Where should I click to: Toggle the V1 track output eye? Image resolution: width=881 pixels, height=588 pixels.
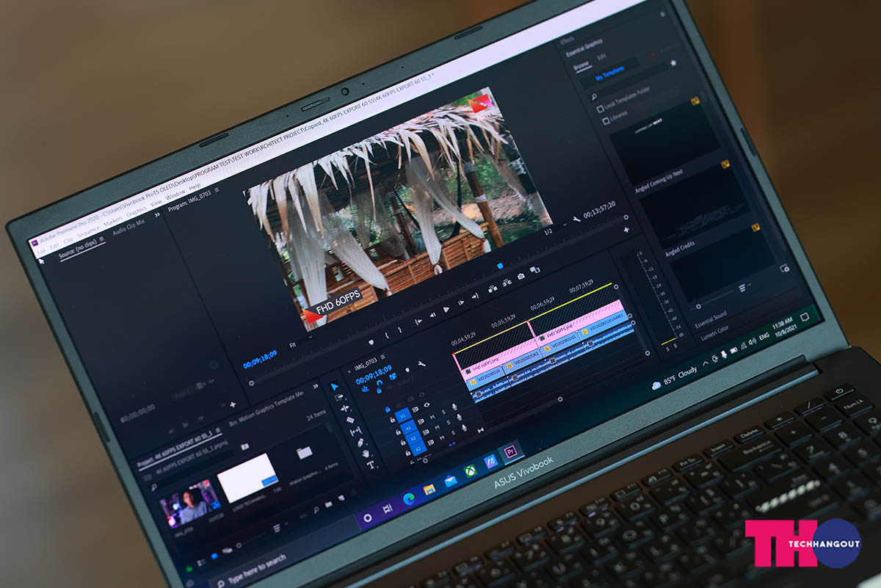pos(427,405)
